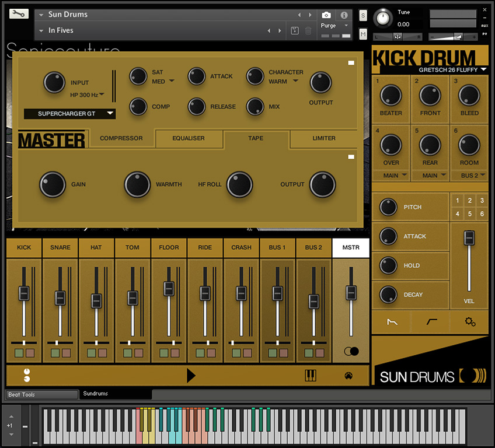Mute the Kick channel red square
This screenshot has width=495, height=448.
(30, 353)
